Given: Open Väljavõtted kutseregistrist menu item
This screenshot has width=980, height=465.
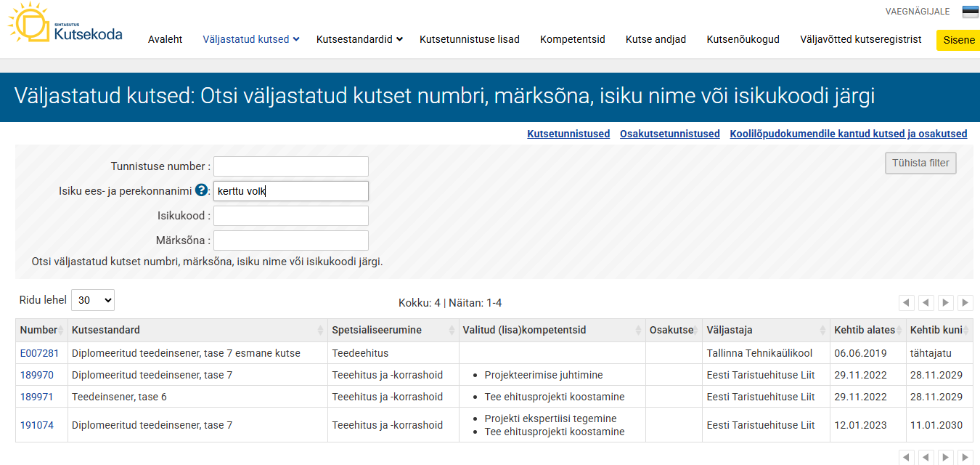Looking at the screenshot, I should [x=861, y=39].
